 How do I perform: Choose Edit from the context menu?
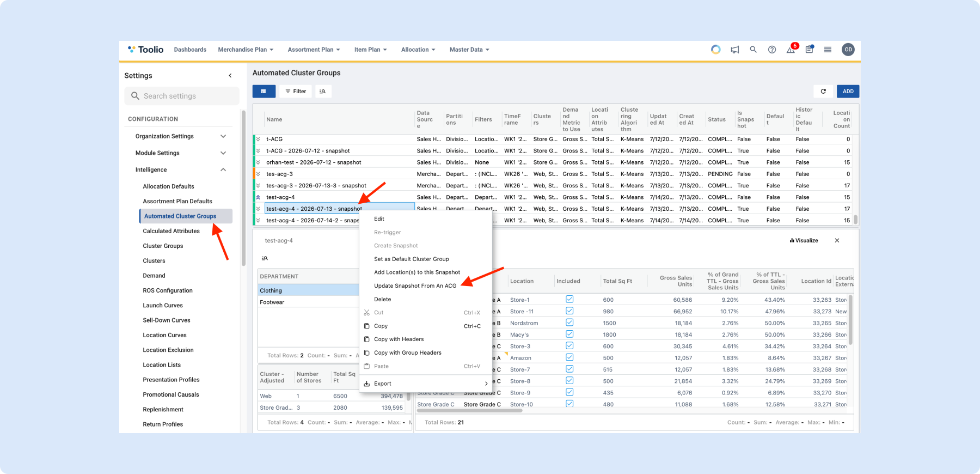(426, 219)
